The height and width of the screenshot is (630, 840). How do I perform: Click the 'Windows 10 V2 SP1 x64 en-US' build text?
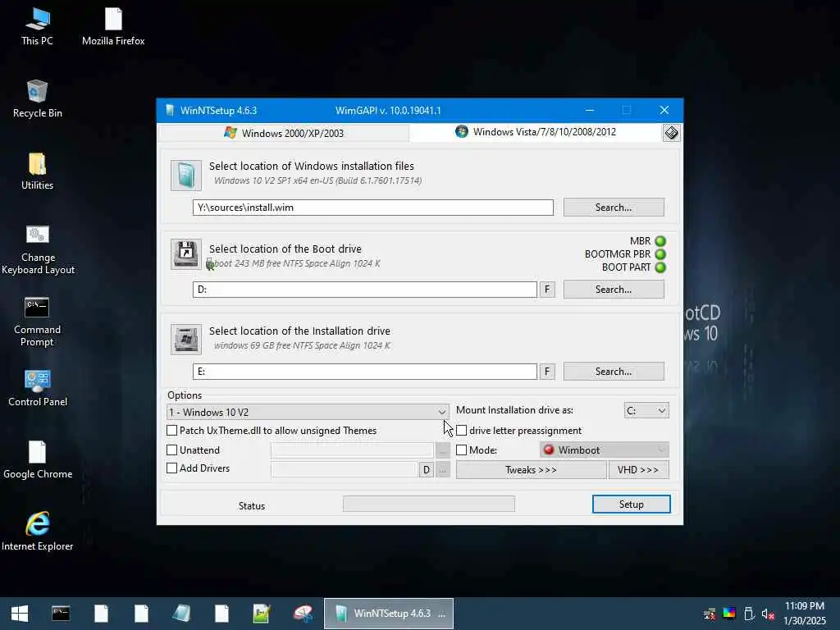[317, 180]
